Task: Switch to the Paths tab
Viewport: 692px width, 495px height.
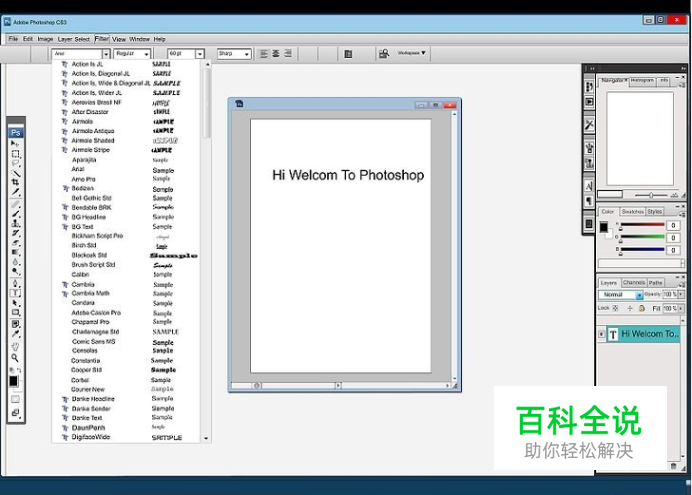Action: (655, 282)
